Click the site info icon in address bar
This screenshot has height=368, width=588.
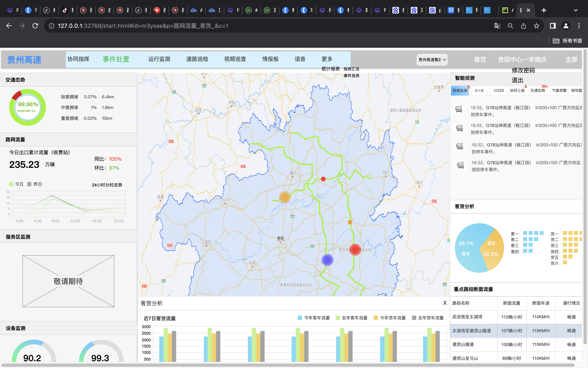click(x=51, y=26)
